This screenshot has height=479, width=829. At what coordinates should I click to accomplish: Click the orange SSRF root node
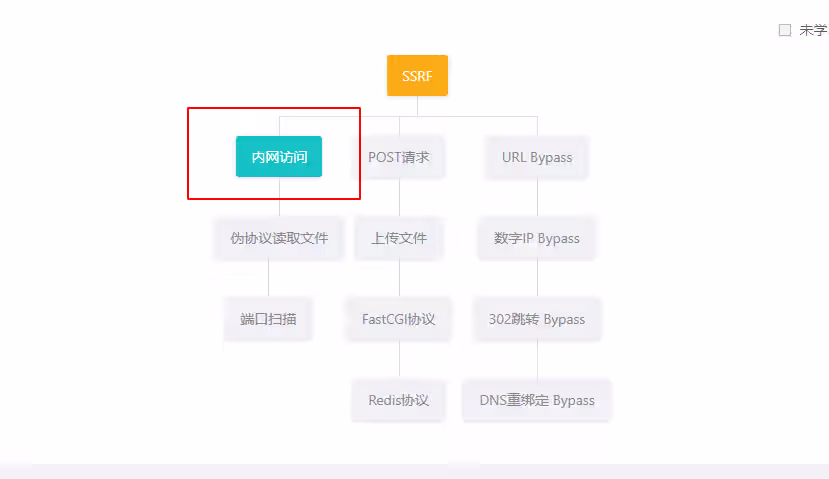tap(417, 76)
